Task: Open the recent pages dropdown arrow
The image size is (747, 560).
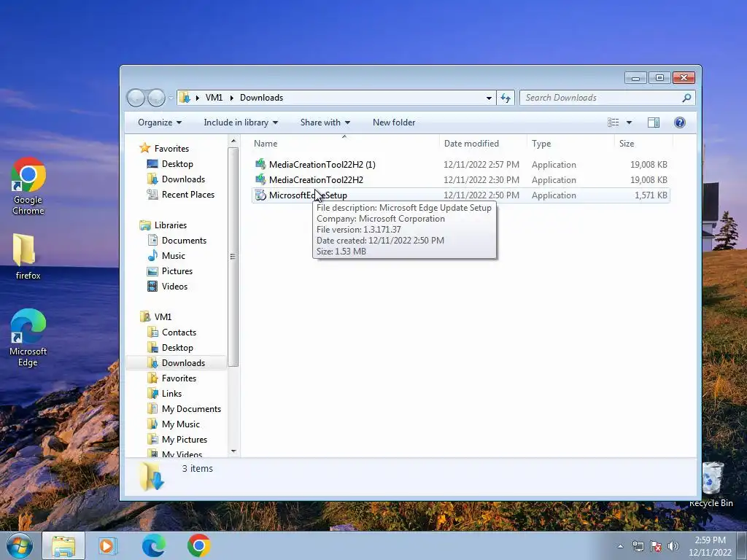Action: click(171, 98)
